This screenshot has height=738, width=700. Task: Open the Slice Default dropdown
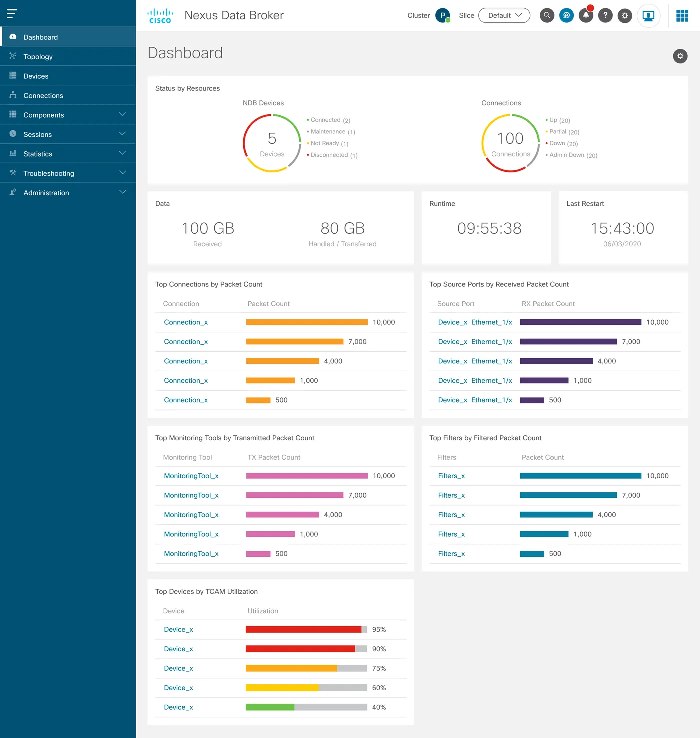[x=504, y=15]
